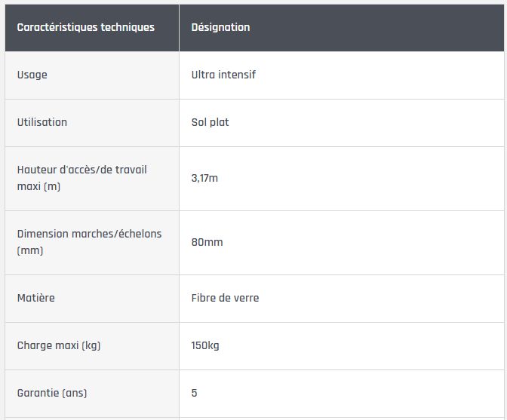Click the "Sol plat" value
This screenshot has width=507, height=420.
[210, 122]
